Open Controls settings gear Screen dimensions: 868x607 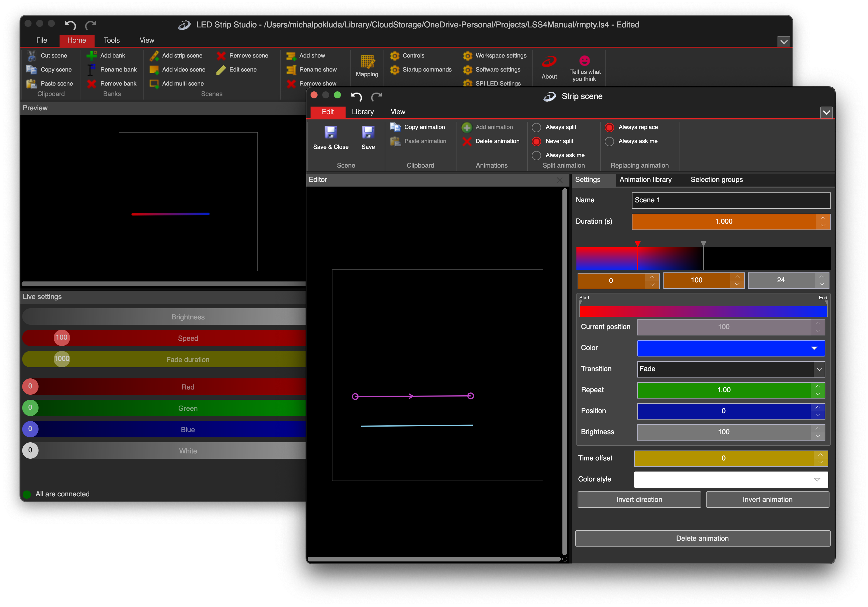click(x=395, y=55)
